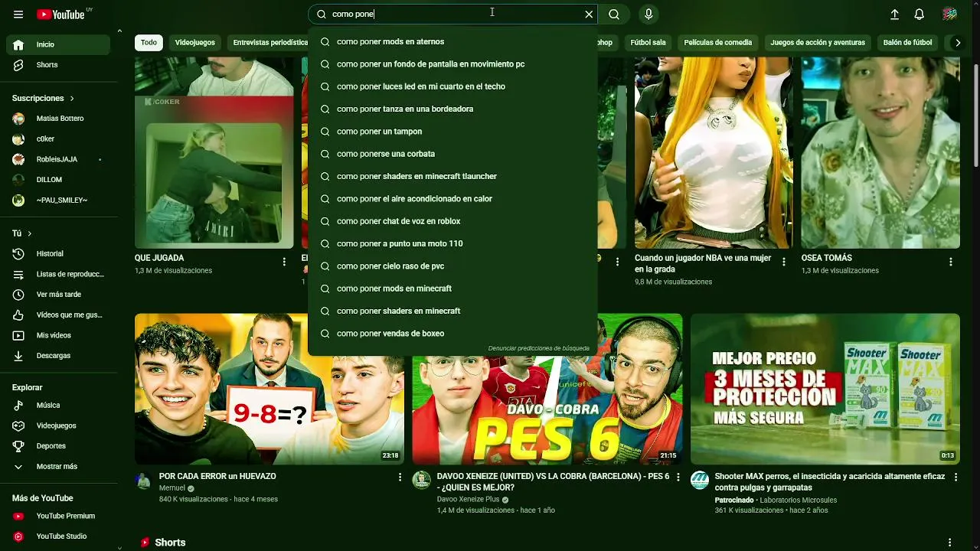The width and height of the screenshot is (980, 551).
Task: Focus the search input field
Action: (x=456, y=15)
